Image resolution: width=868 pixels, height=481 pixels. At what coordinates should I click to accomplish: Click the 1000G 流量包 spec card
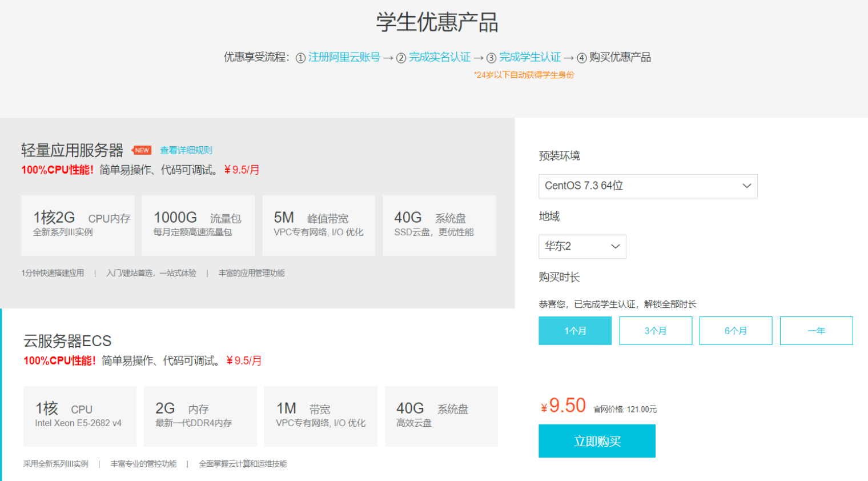tap(198, 226)
